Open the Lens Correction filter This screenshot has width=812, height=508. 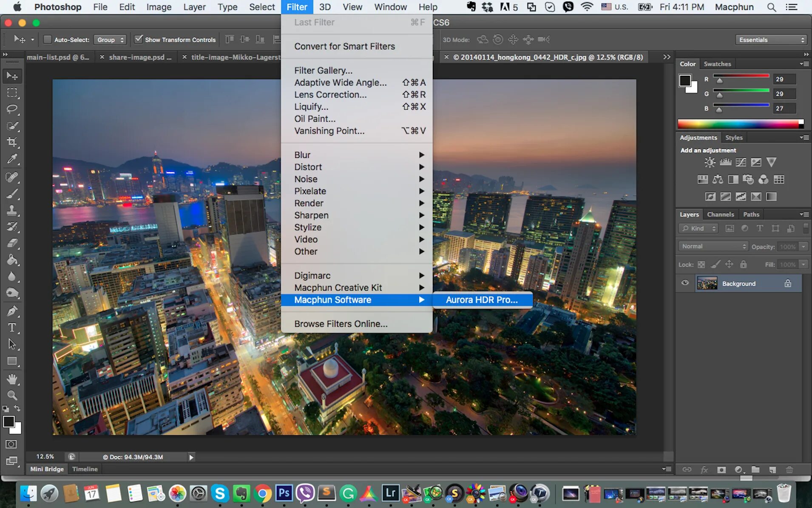(x=357, y=94)
